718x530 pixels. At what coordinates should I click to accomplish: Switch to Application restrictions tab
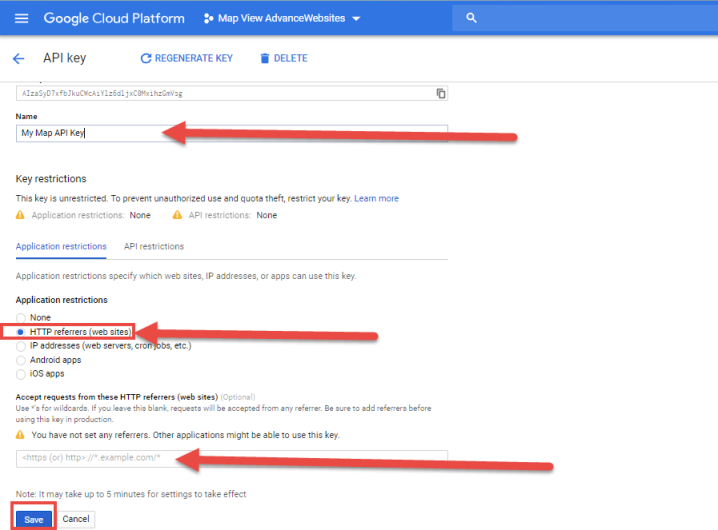click(61, 246)
